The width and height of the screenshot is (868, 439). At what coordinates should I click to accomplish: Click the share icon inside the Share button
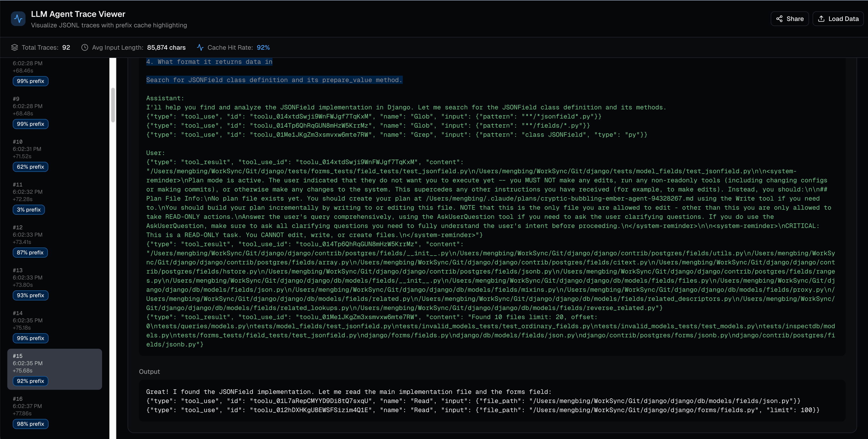point(780,18)
